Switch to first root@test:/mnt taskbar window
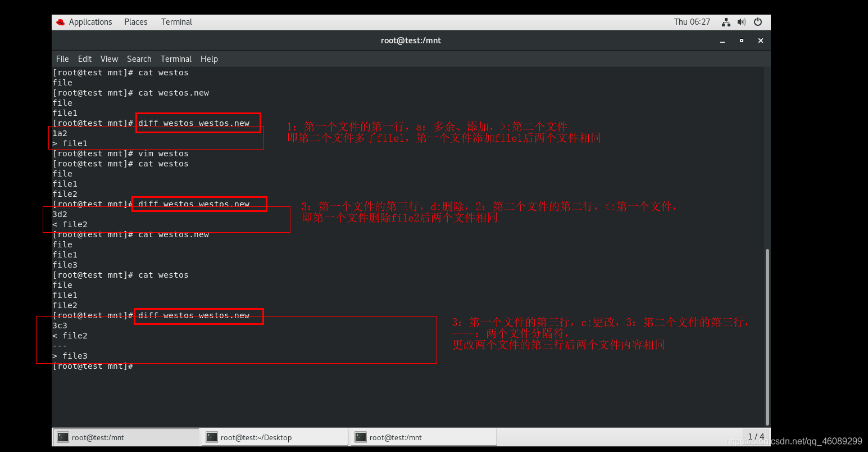Screen dimensions: 868x452 tap(126, 437)
